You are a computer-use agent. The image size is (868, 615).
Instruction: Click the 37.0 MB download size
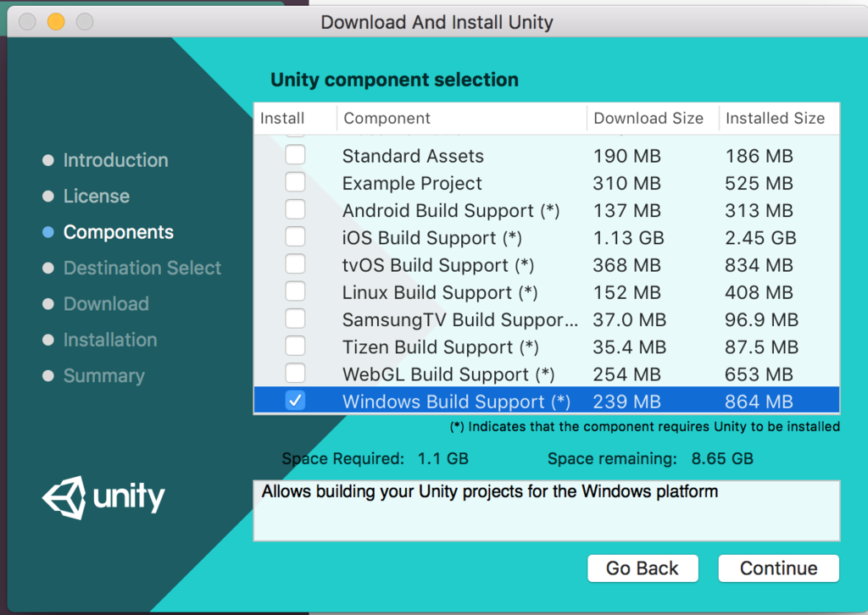pyautogui.click(x=630, y=319)
